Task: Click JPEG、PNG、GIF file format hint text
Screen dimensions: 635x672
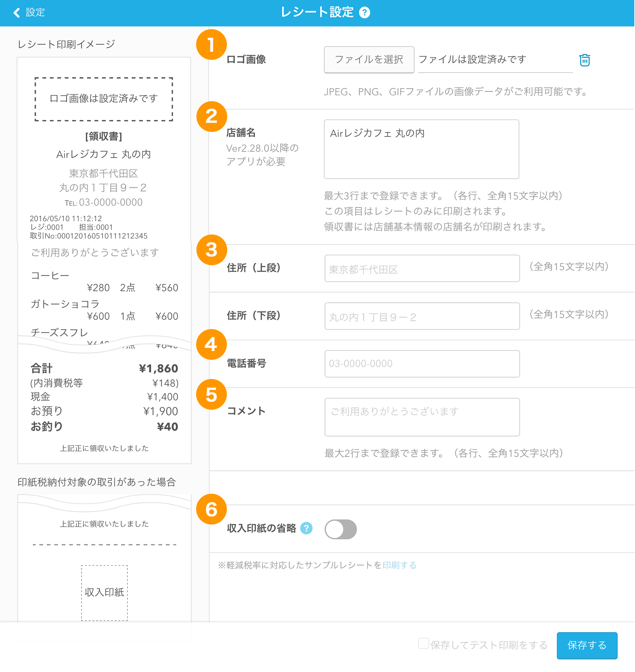Action: point(456,92)
